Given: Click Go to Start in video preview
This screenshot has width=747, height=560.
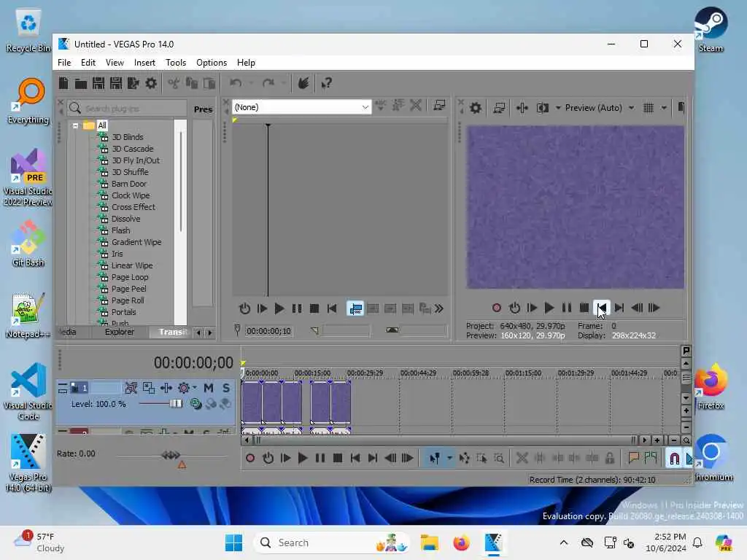Looking at the screenshot, I should point(602,308).
